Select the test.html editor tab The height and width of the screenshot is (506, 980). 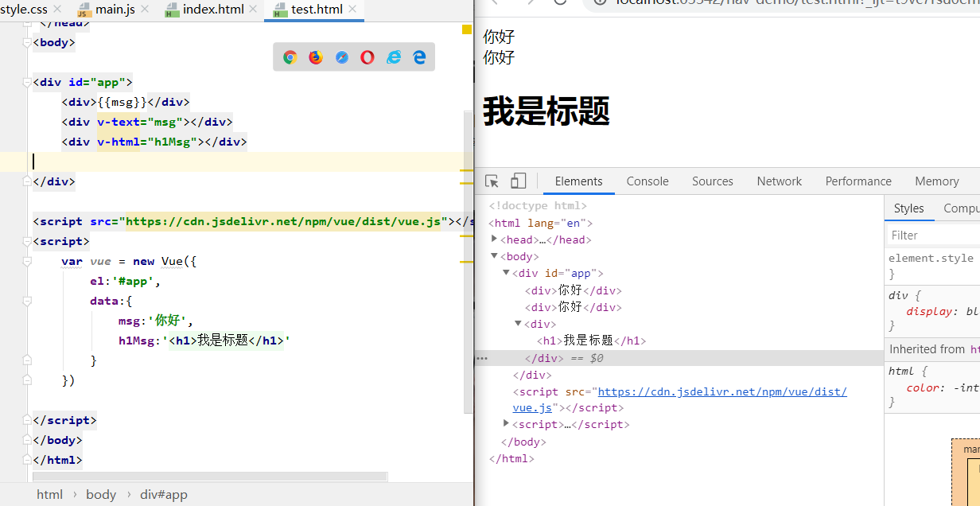(x=316, y=10)
